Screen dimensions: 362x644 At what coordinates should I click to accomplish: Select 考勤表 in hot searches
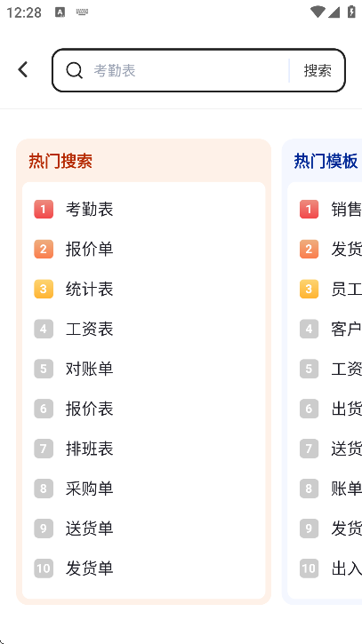pos(89,209)
